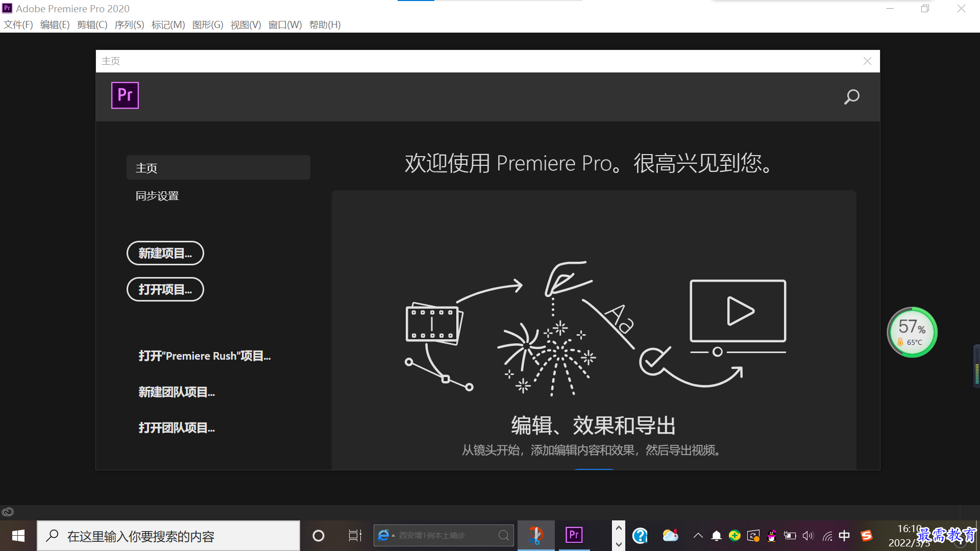Click the 57% temperature monitor widget

pos(912,332)
